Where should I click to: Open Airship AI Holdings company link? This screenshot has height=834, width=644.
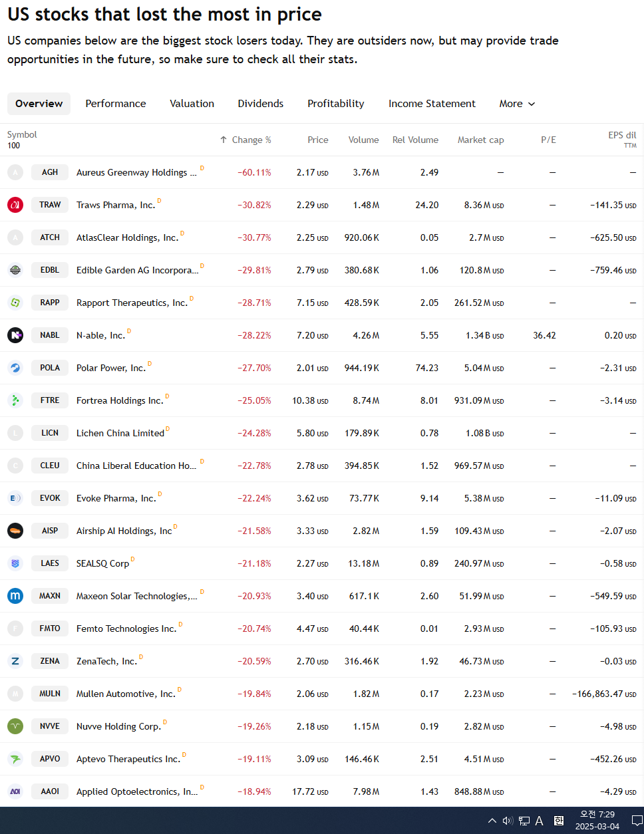click(x=124, y=531)
